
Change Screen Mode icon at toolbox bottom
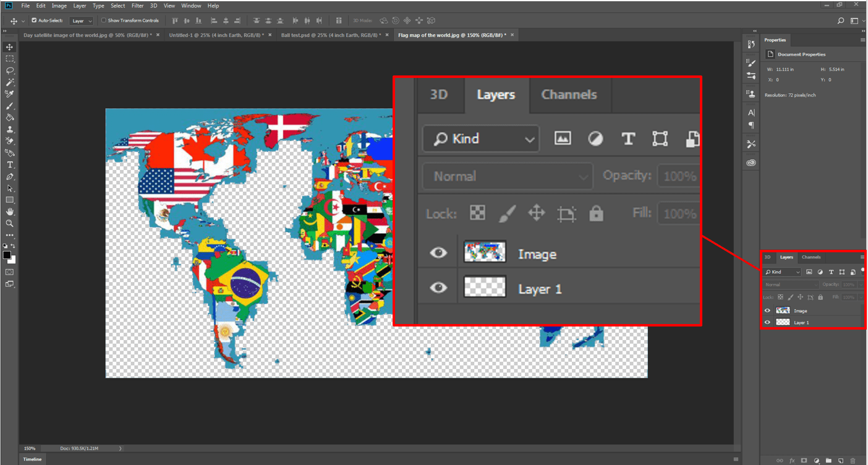[x=9, y=284]
